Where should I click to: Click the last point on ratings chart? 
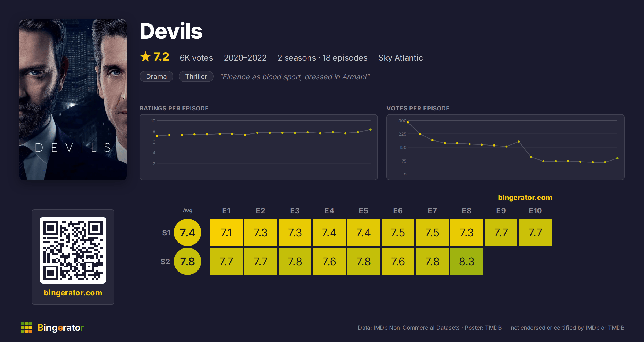pos(371,129)
